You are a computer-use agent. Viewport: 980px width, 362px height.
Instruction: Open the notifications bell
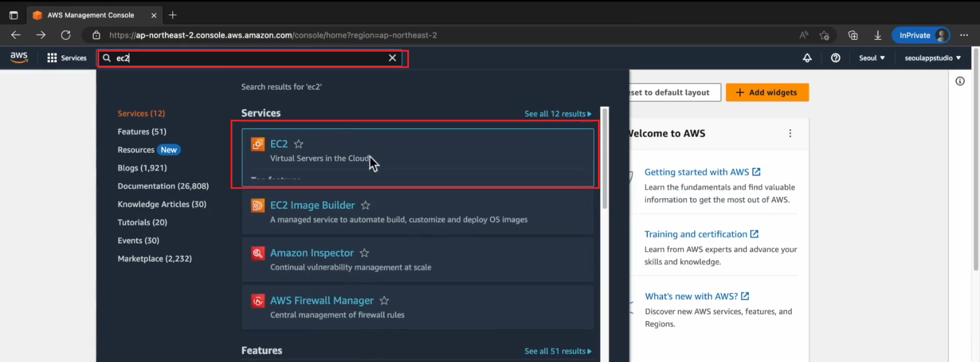pyautogui.click(x=807, y=58)
